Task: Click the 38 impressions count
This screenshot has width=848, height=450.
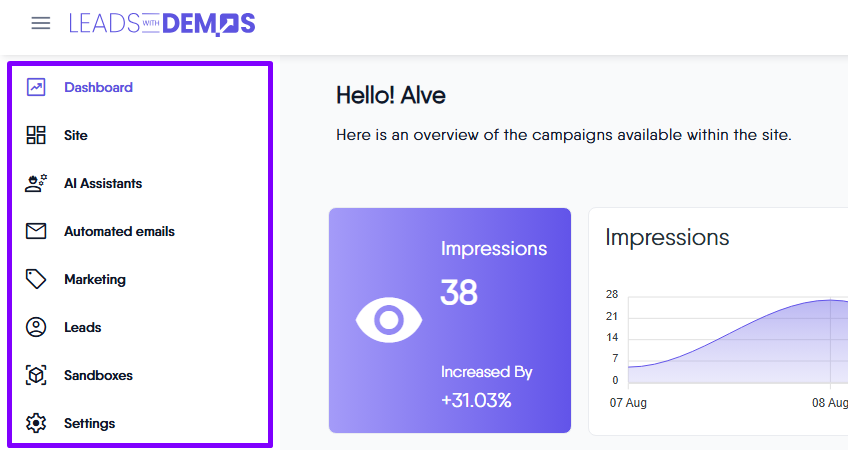Action: pyautogui.click(x=459, y=292)
